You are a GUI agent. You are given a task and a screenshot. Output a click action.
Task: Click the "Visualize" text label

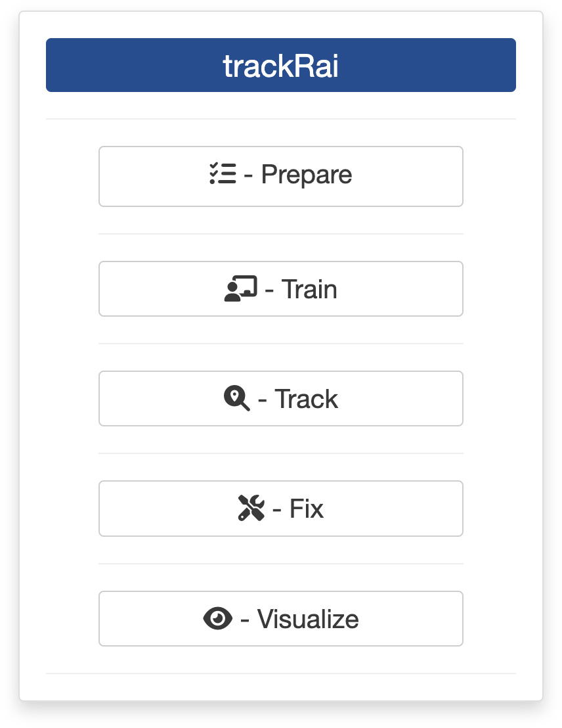pyautogui.click(x=308, y=619)
